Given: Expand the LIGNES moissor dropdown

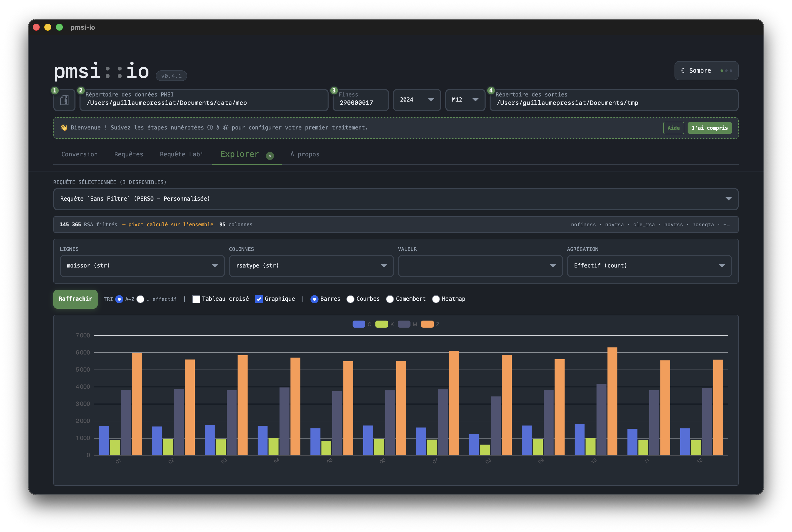Looking at the screenshot, I should point(142,266).
